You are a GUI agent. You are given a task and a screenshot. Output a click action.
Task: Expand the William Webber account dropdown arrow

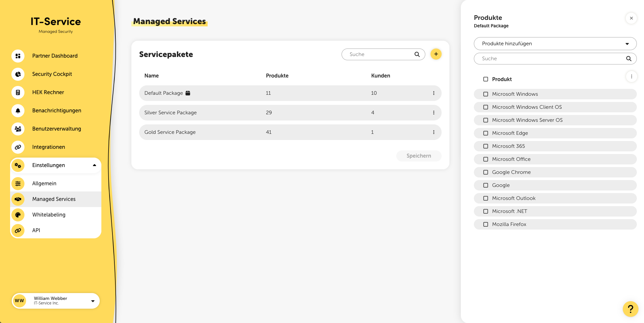click(93, 301)
